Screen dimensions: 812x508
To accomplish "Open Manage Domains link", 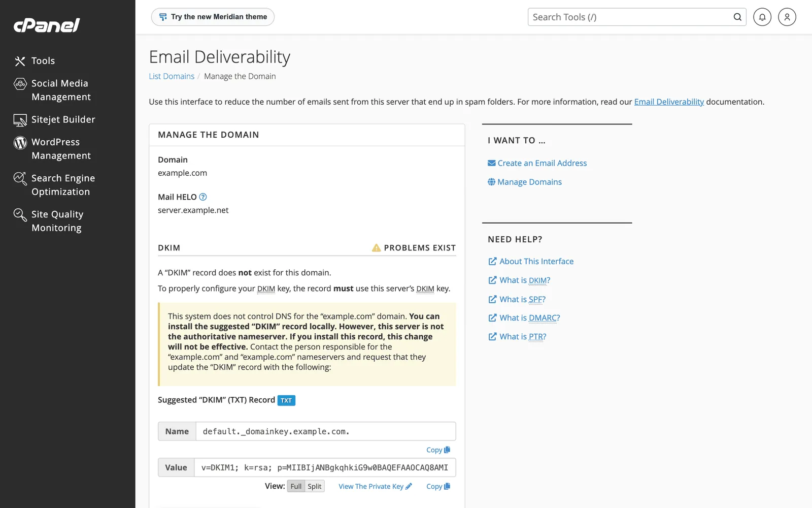I will 524,182.
